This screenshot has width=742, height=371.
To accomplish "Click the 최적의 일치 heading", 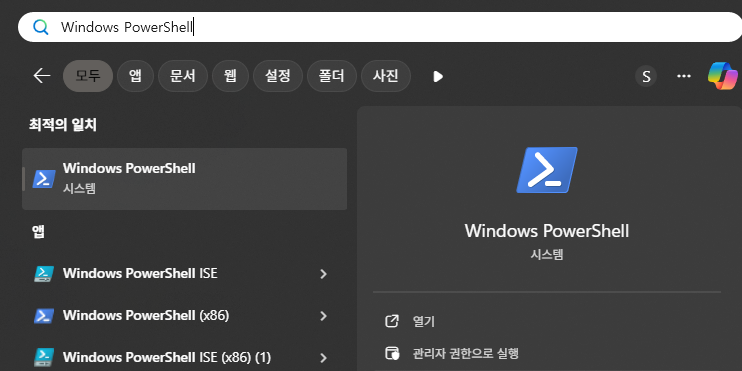I will click(63, 125).
